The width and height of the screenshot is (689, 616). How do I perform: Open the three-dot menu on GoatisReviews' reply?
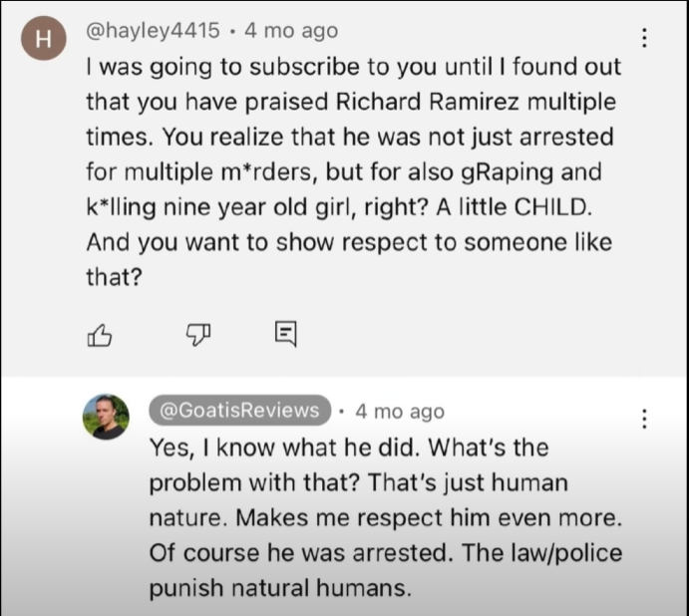click(644, 419)
